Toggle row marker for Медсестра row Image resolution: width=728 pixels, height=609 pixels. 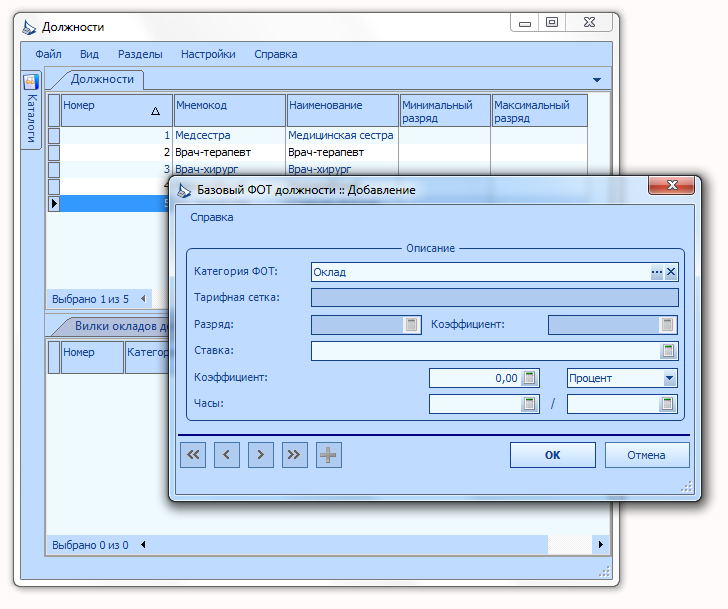click(x=54, y=136)
